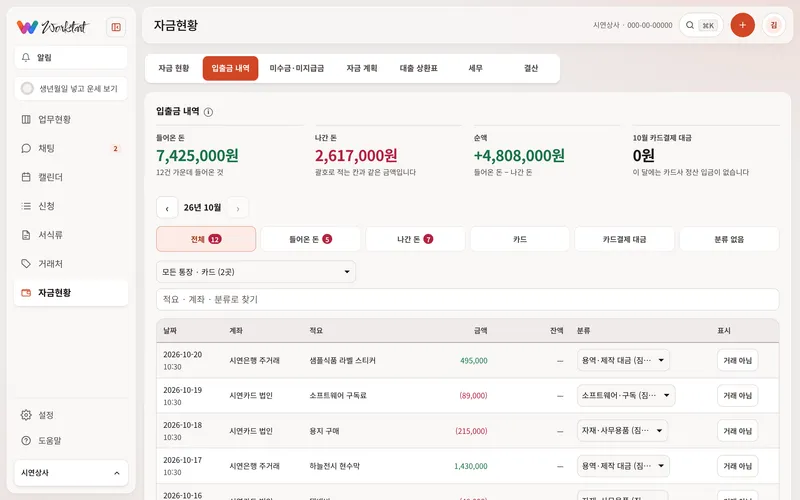
Task: Click 거래 아님 for 2026-10-17 row
Action: pyautogui.click(x=737, y=466)
